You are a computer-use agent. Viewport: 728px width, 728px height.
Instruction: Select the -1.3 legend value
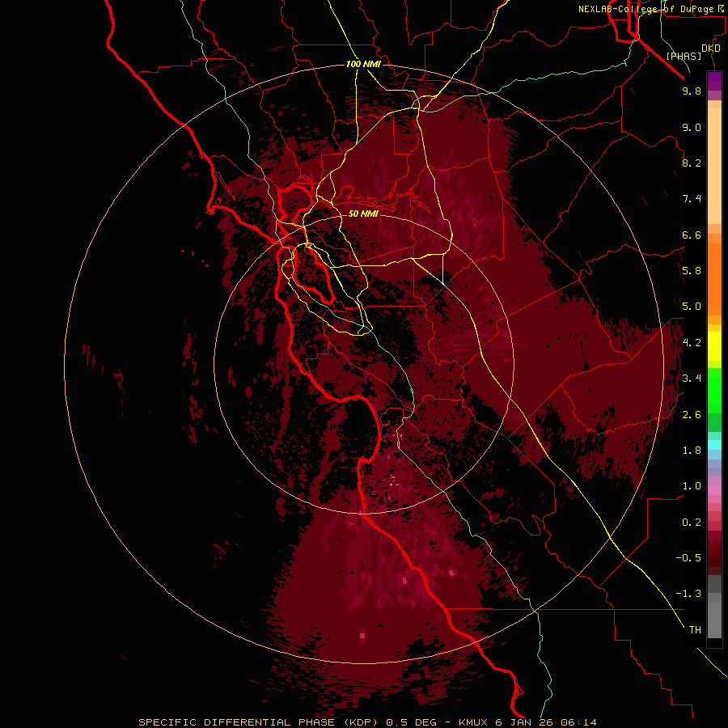click(688, 594)
